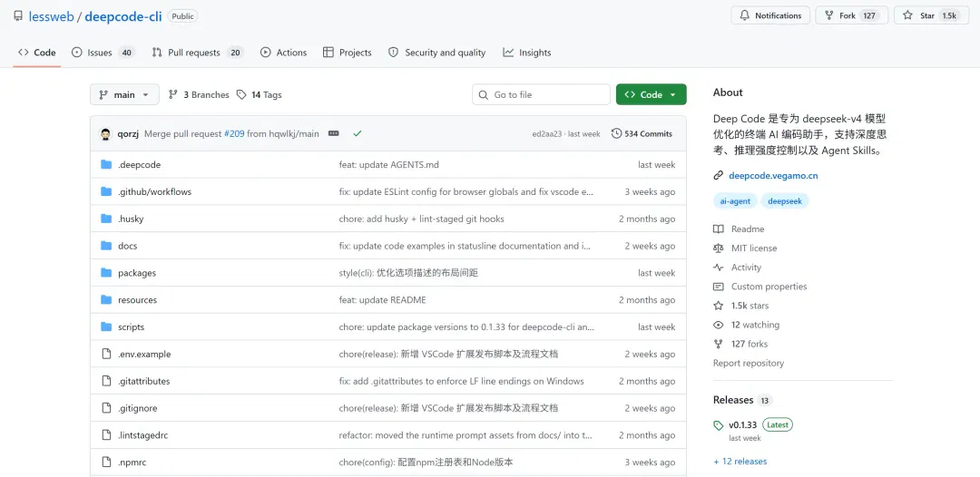Click the .env.example file icon

click(x=105, y=354)
